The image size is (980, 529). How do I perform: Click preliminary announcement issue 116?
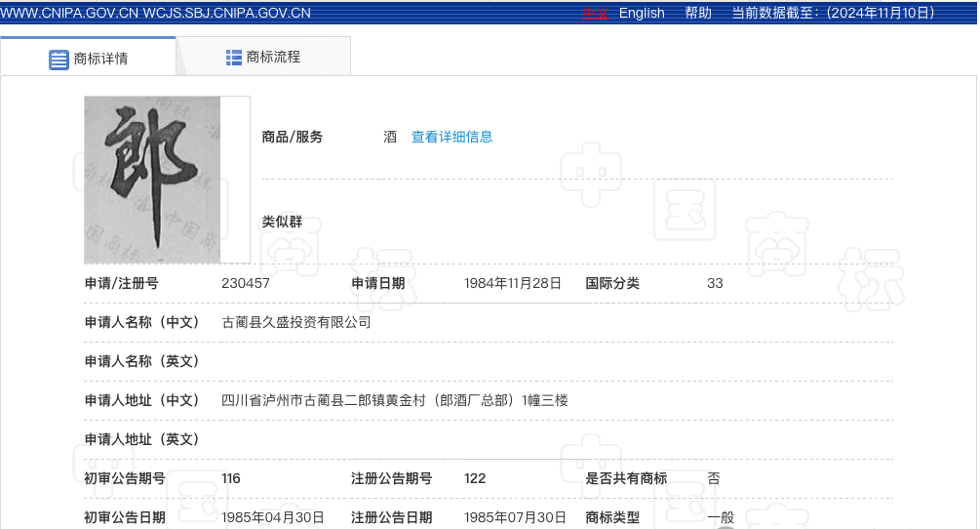click(x=231, y=478)
